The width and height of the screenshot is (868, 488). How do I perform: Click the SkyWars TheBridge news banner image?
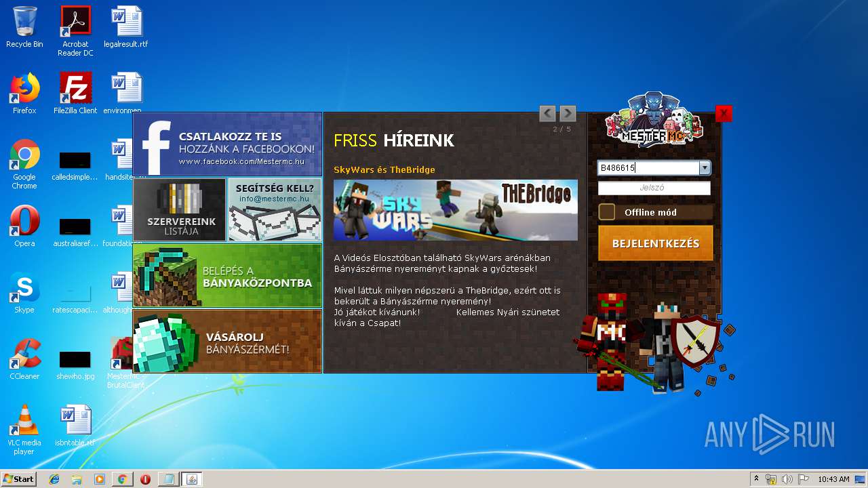click(x=456, y=210)
